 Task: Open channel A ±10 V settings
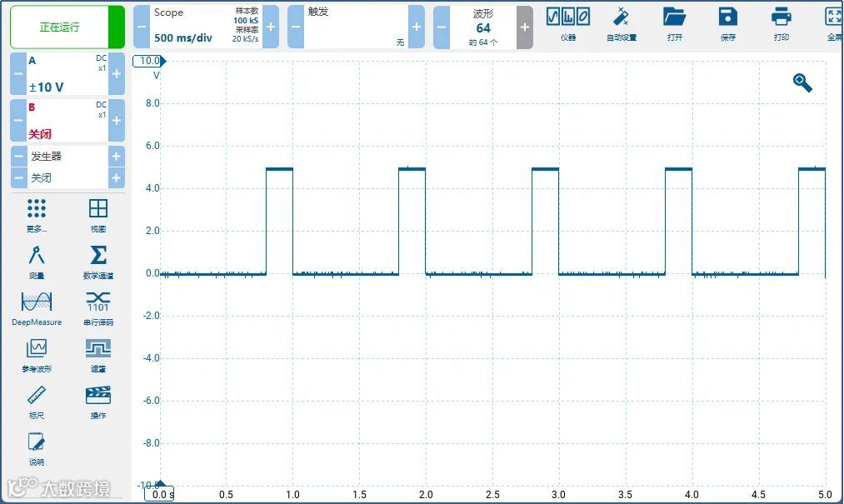click(67, 74)
